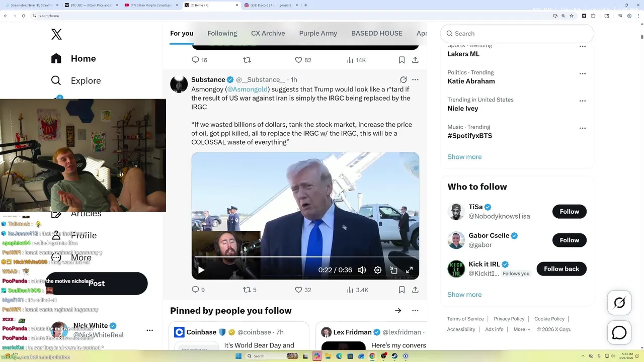The width and height of the screenshot is (644, 362).
Task: Enter fullscreen on the video
Action: [x=410, y=270]
